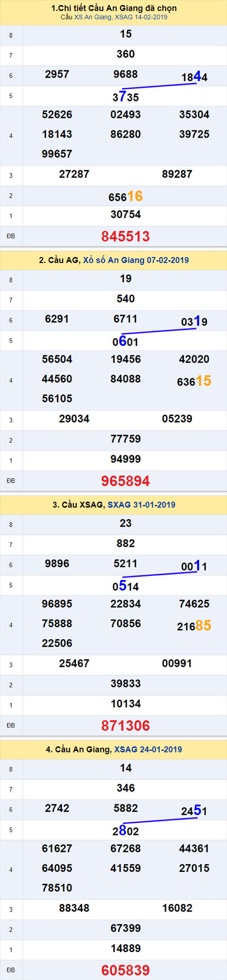Open 'Xổ số An Giang 07-02-2019' link
This screenshot has height=980, width=227.
click(136, 260)
